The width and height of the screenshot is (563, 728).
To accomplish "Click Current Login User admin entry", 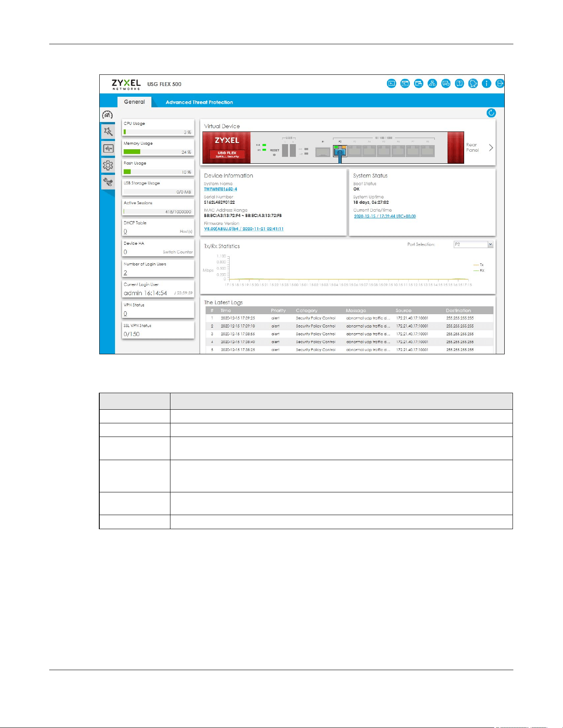I will [145, 293].
